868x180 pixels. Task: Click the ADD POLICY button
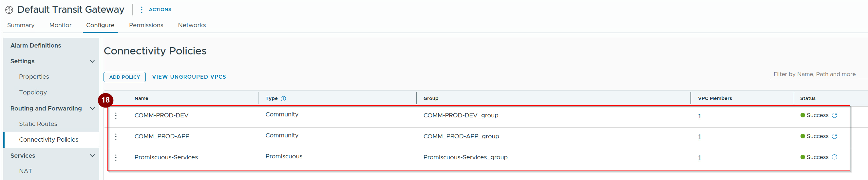point(125,77)
